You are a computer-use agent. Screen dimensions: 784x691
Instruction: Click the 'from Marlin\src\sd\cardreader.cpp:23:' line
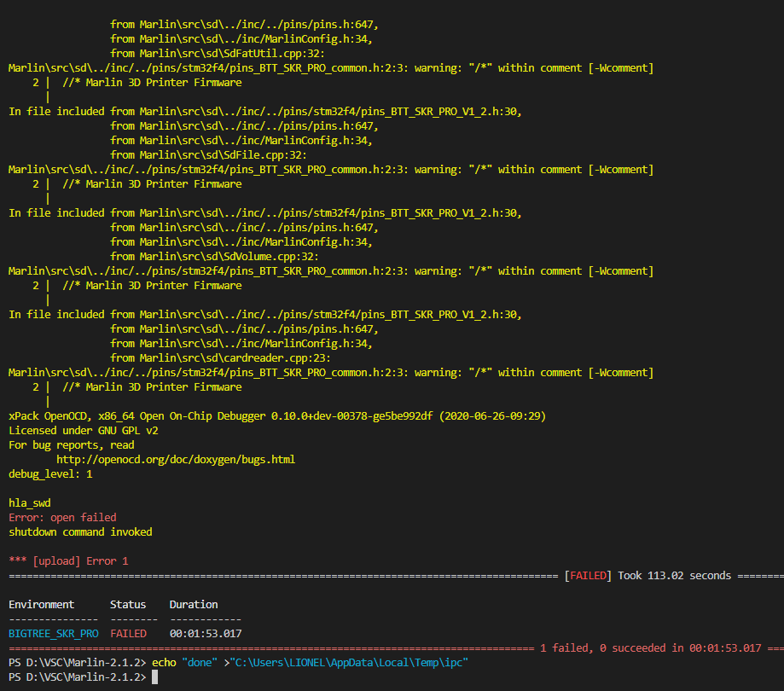[220, 358]
